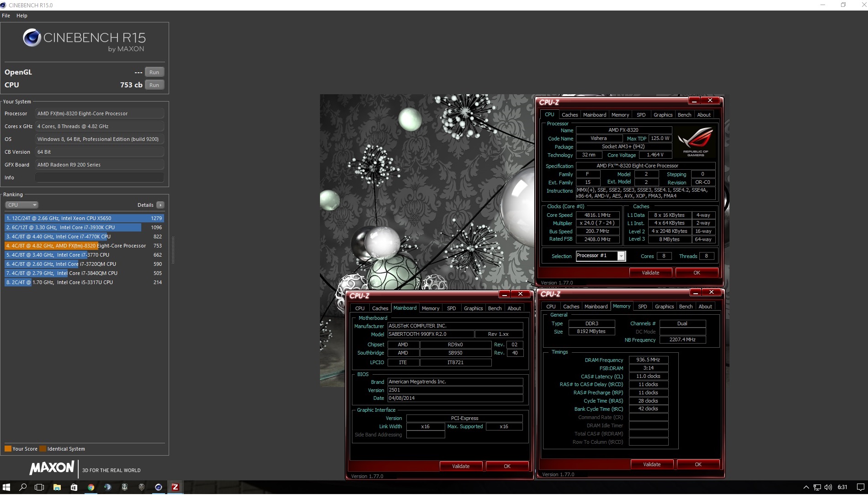Open network status tray icon
The height and width of the screenshot is (495, 868).
817,487
